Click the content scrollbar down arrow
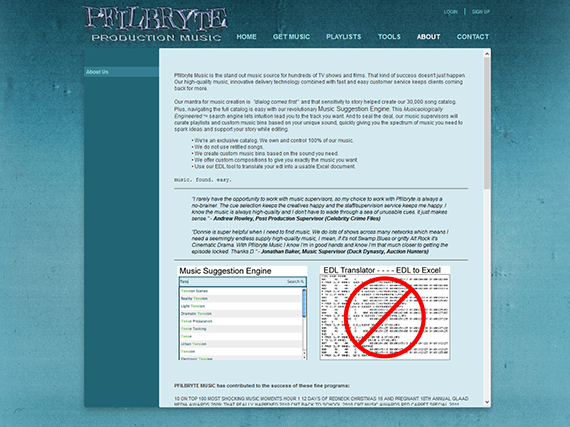The width and height of the screenshot is (570, 427). [x=487, y=402]
